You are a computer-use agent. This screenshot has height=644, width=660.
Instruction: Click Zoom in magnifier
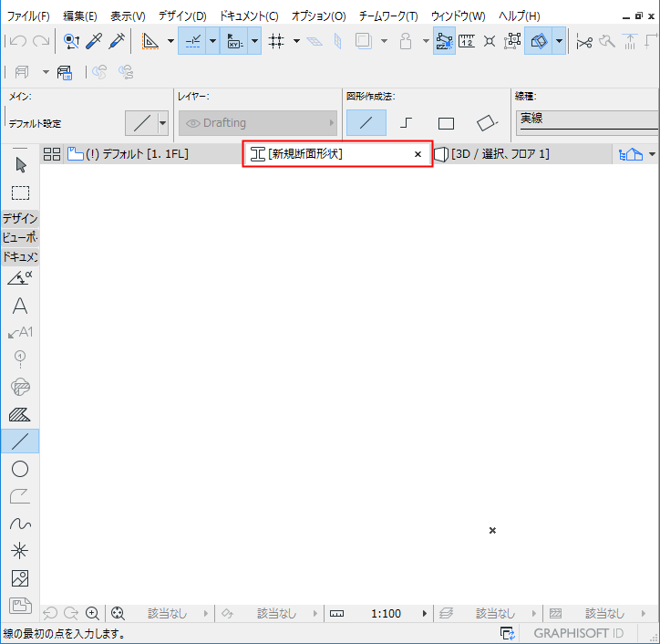pyautogui.click(x=92, y=613)
